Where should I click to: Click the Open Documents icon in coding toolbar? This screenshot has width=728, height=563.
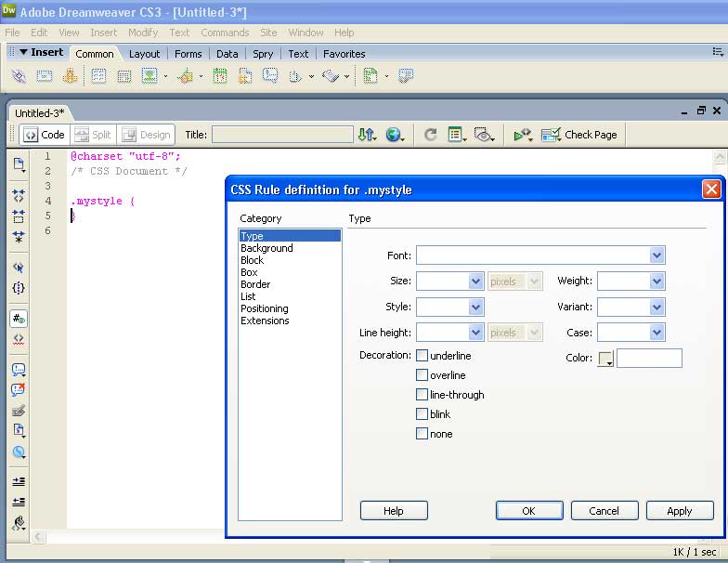tap(19, 164)
